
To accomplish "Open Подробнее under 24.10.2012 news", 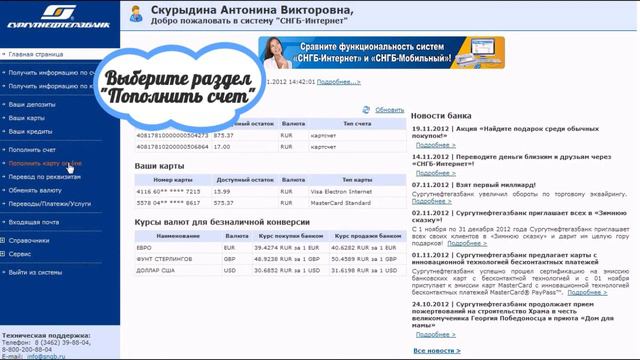I will coord(436,334).
